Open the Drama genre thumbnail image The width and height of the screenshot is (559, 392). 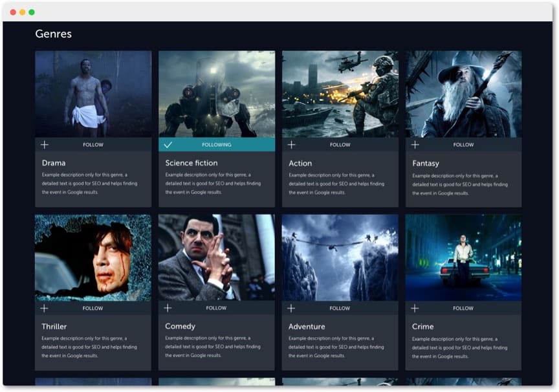point(93,94)
